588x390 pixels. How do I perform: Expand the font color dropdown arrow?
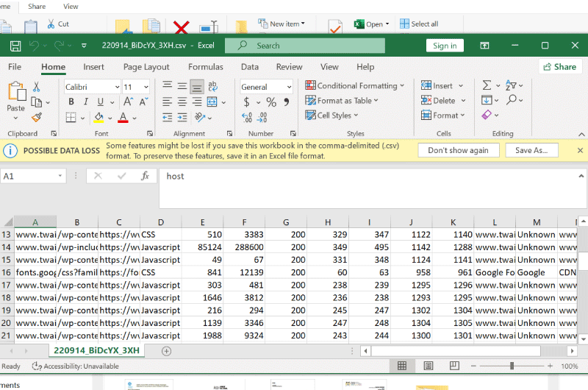click(x=135, y=118)
